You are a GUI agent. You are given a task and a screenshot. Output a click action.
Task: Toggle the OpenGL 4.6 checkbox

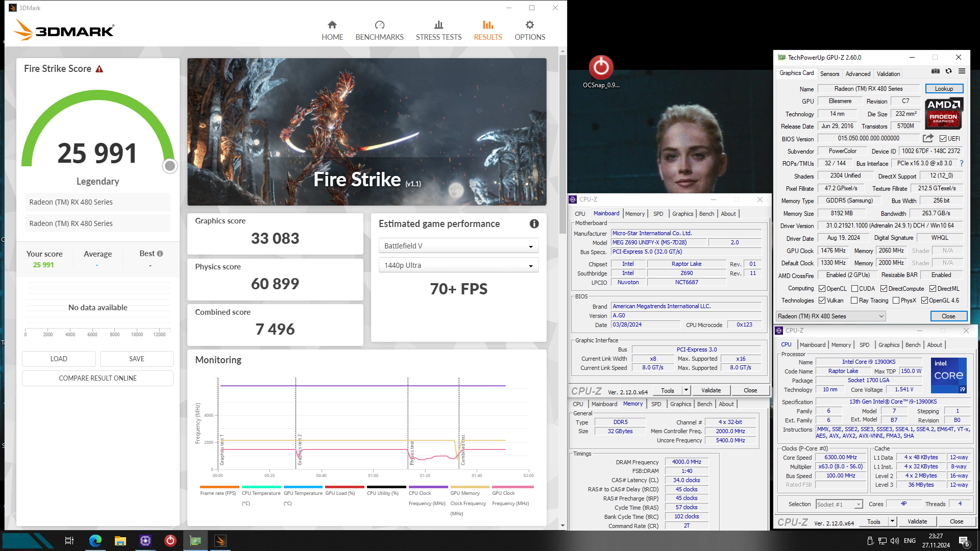[924, 300]
